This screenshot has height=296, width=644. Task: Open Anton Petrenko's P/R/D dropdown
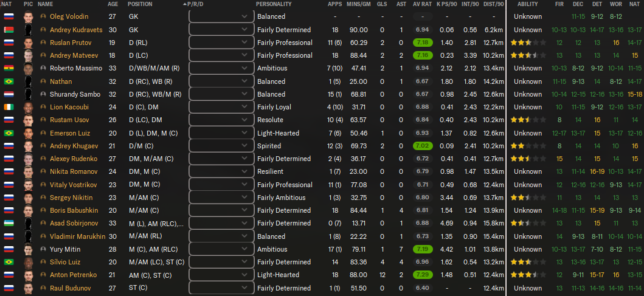point(221,275)
